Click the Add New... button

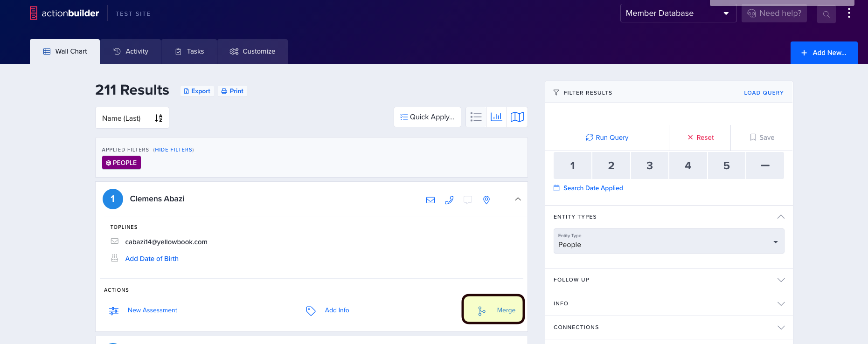tap(824, 53)
